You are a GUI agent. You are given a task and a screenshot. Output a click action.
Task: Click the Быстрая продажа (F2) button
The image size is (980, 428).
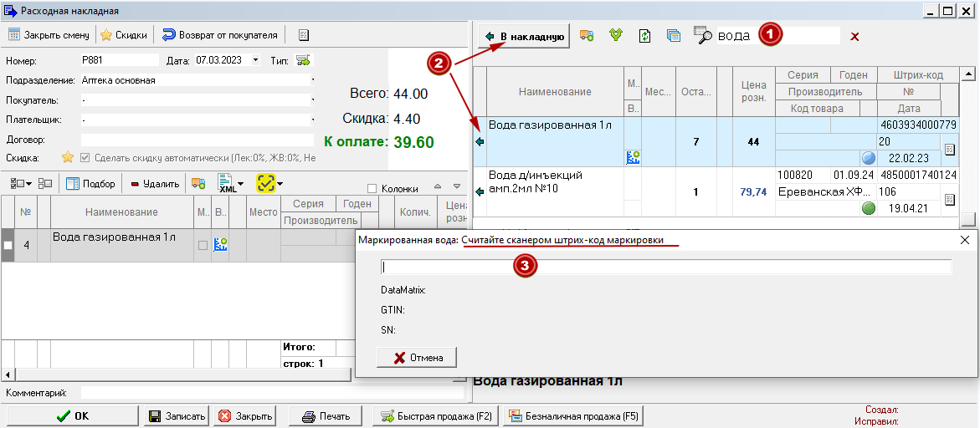tap(436, 416)
